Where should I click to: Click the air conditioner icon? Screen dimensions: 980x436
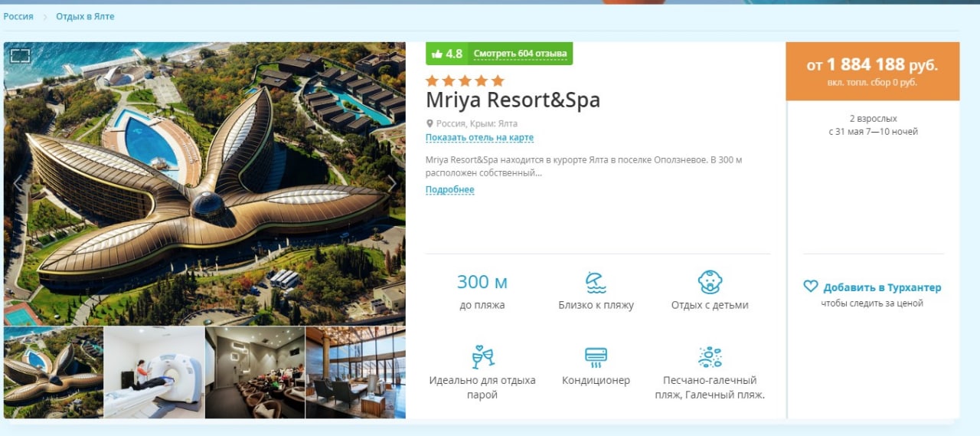coord(596,357)
